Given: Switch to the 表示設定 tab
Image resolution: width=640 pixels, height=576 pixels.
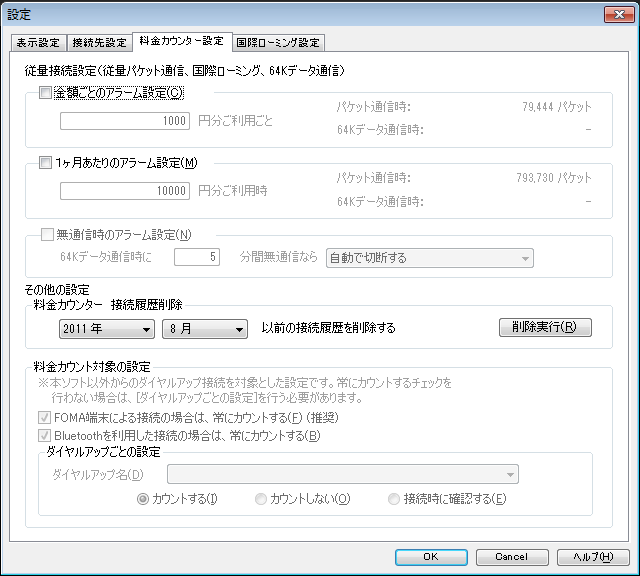Looking at the screenshot, I should (39, 43).
